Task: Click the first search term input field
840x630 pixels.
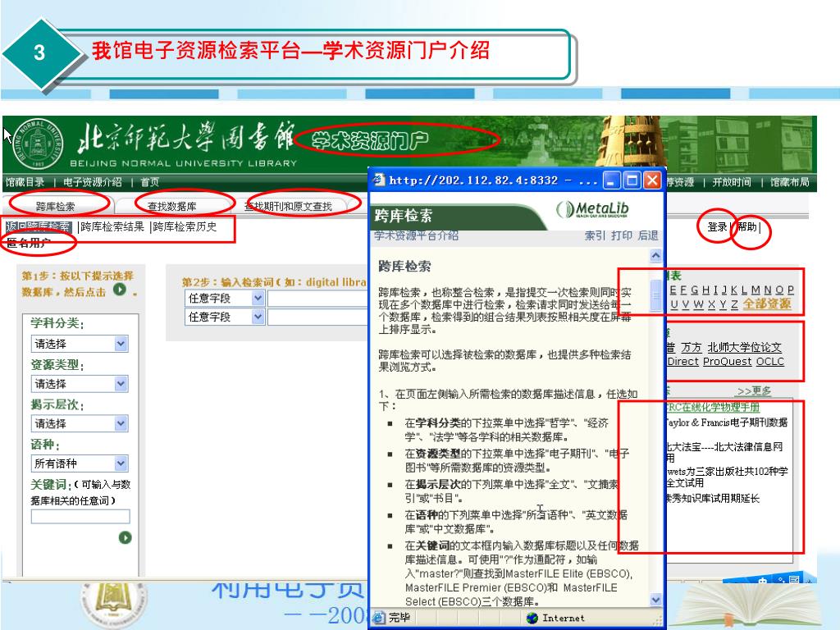Action: [318, 298]
